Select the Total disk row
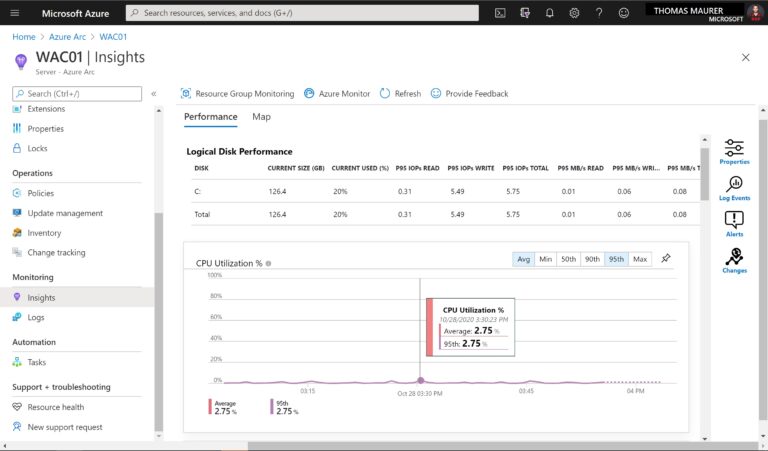 tap(445, 214)
